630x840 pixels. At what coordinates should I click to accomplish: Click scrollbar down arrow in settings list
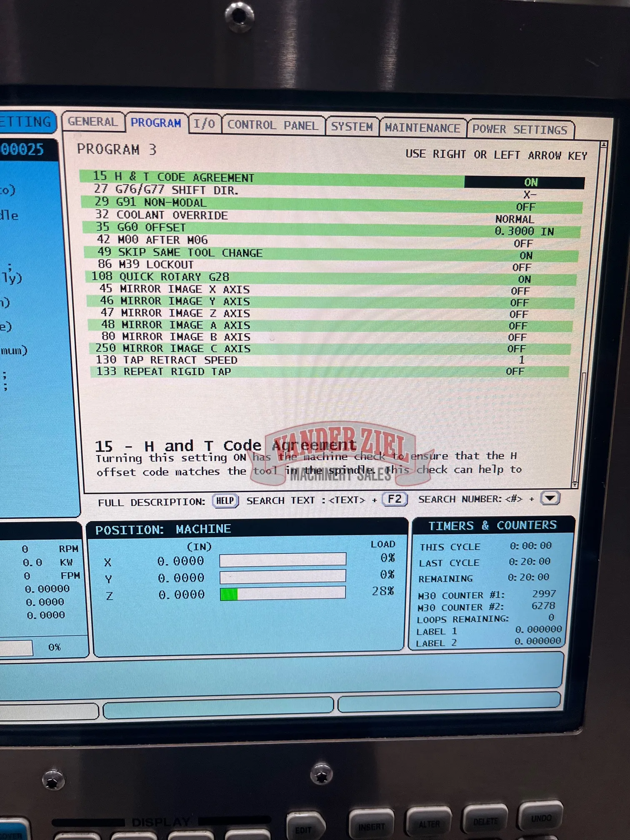pyautogui.click(x=575, y=485)
